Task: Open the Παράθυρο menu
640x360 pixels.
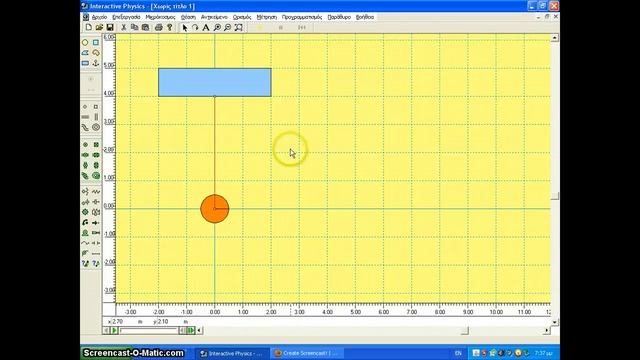Action: [339, 17]
